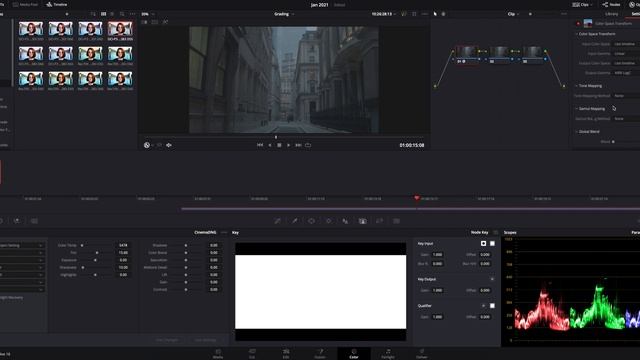640x360 pixels.
Task: Switch to the Edit page tab
Action: (286, 353)
